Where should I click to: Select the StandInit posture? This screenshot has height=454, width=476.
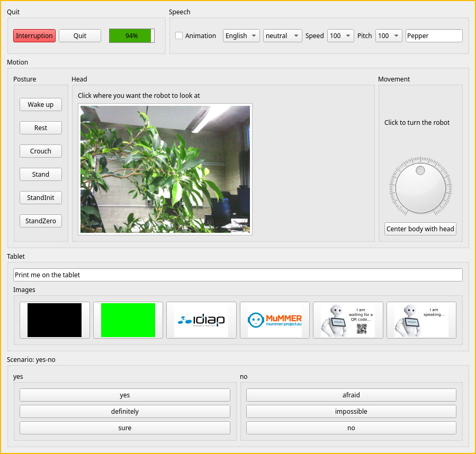[x=40, y=197]
